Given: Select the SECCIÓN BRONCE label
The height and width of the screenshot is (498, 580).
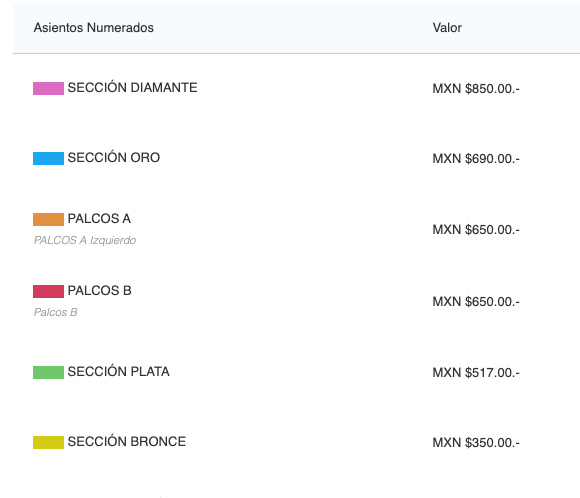Looking at the screenshot, I should (127, 441).
